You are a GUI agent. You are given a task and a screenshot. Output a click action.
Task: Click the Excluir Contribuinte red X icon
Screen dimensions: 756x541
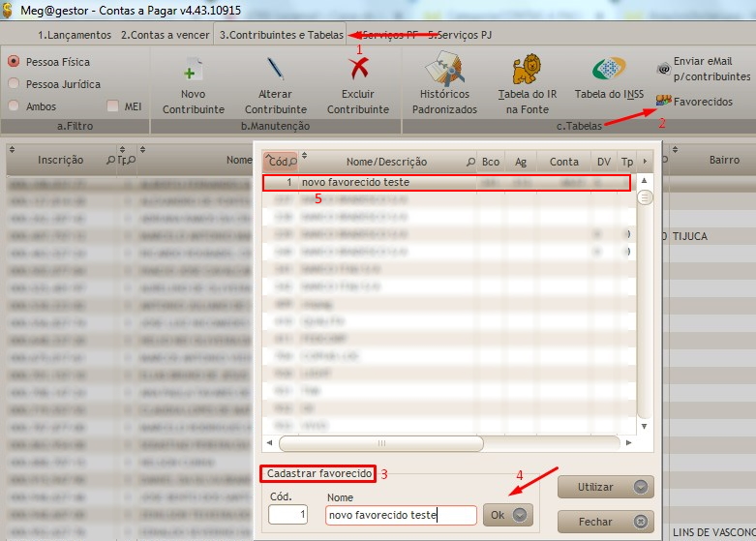(x=357, y=70)
